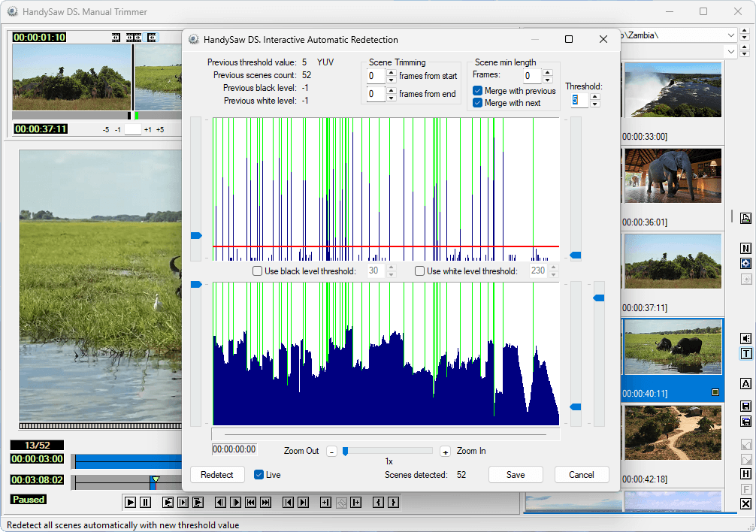Click the X icon at sidebar bottom
The height and width of the screenshot is (532, 756).
tap(745, 504)
